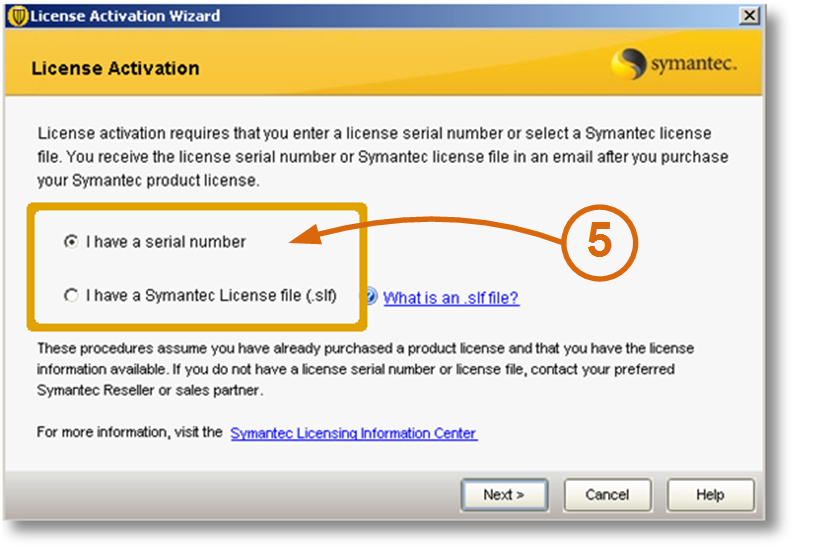The height and width of the screenshot is (555, 813).
Task: Choose "I have a Symantec License file" option
Action: click(x=71, y=296)
